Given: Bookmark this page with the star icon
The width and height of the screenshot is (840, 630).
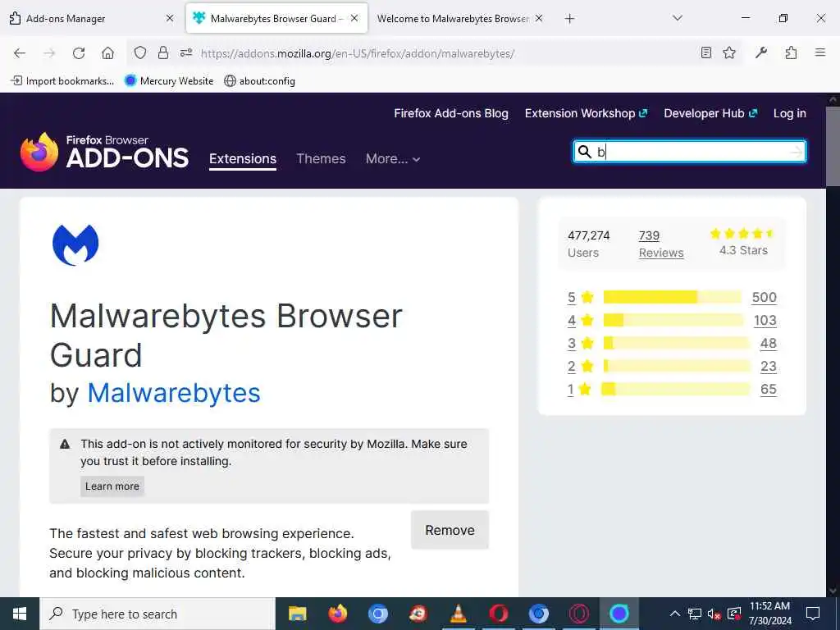Looking at the screenshot, I should pyautogui.click(x=729, y=52).
